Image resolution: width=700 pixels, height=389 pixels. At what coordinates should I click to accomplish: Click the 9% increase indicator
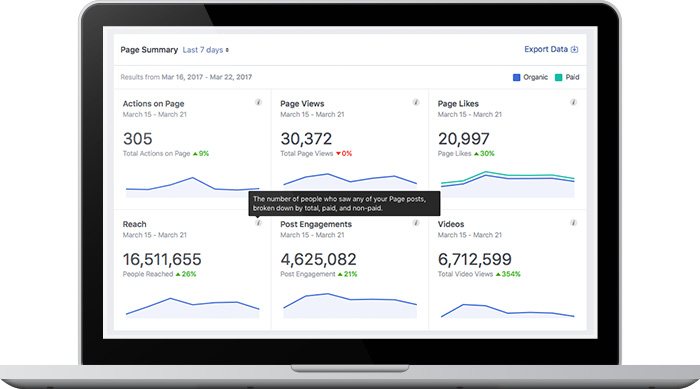(x=201, y=154)
